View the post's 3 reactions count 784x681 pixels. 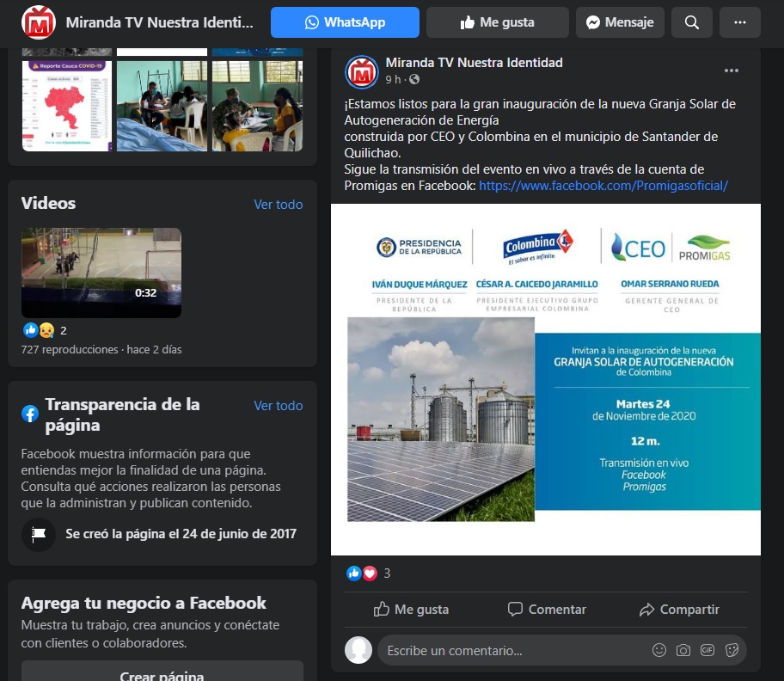click(387, 573)
